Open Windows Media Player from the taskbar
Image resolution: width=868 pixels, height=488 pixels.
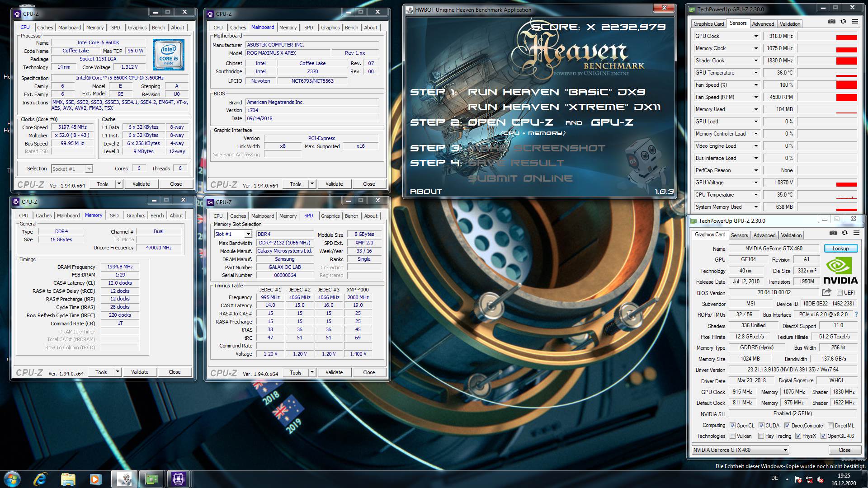(95, 479)
